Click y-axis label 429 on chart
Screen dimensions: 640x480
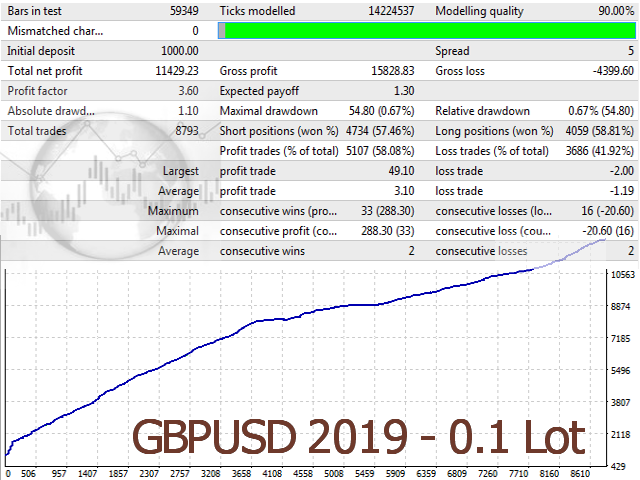[x=618, y=466]
